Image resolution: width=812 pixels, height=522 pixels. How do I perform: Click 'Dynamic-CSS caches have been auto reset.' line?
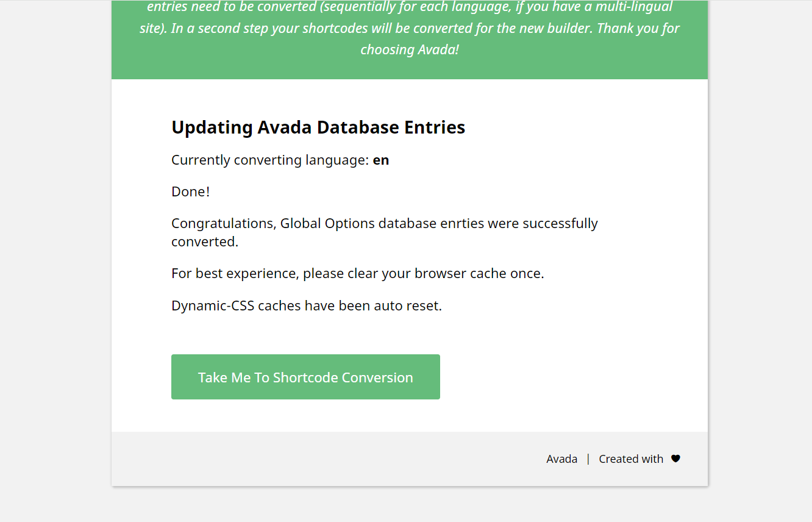307,306
